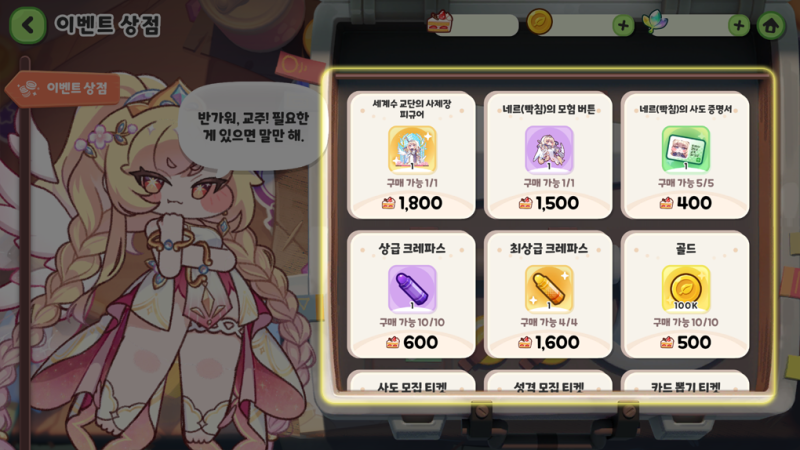
Task: Buy the figure for 1,800 cakes
Action: [412, 203]
